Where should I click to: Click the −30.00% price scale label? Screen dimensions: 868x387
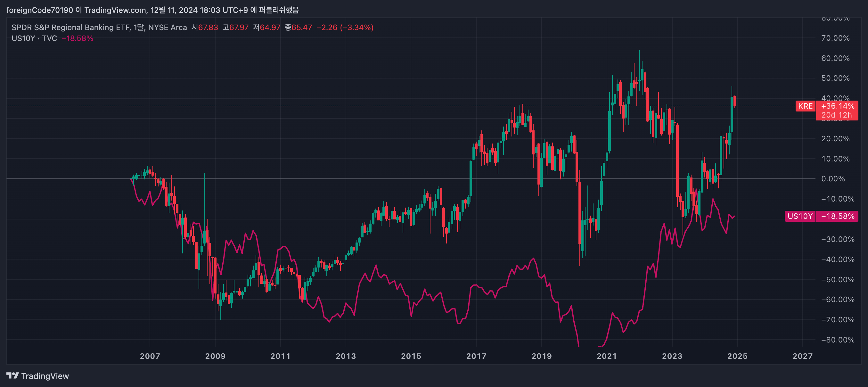838,239
